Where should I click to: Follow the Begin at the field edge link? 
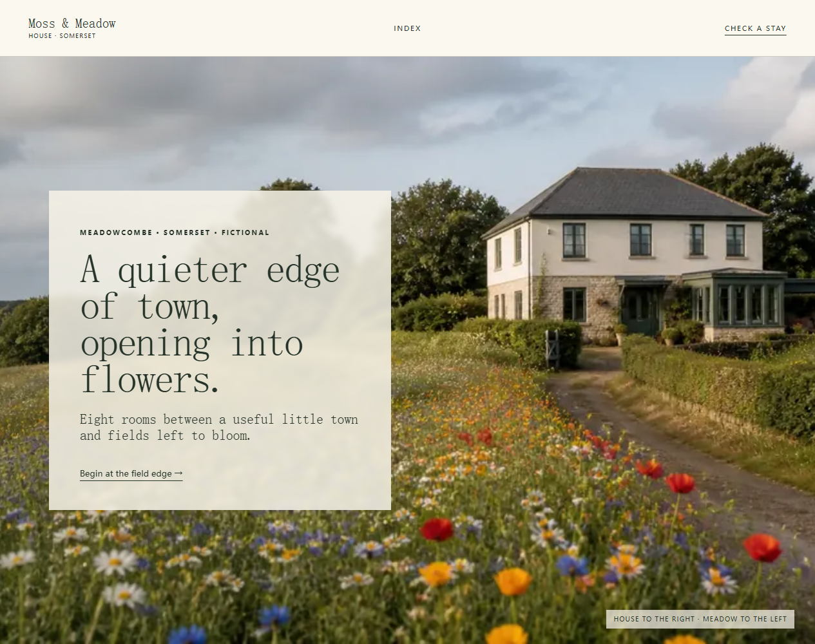coord(131,474)
